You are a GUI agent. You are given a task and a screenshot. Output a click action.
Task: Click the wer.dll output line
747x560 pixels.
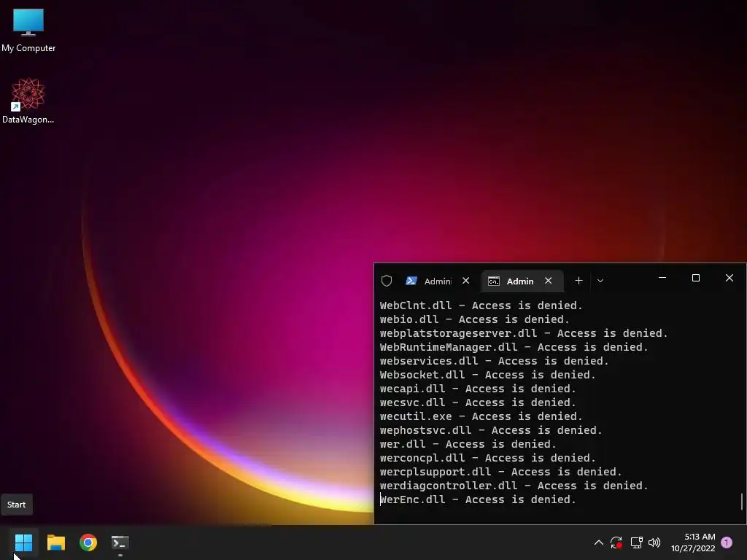click(468, 444)
